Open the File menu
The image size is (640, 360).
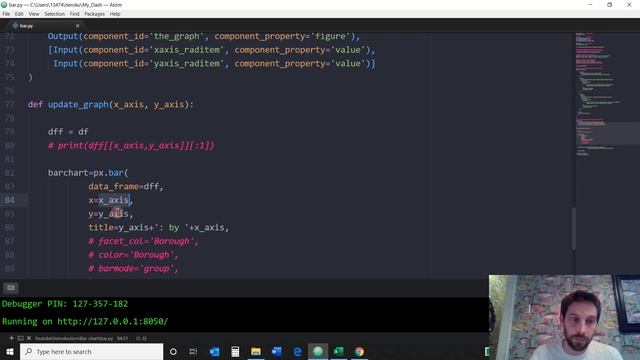tap(6, 14)
